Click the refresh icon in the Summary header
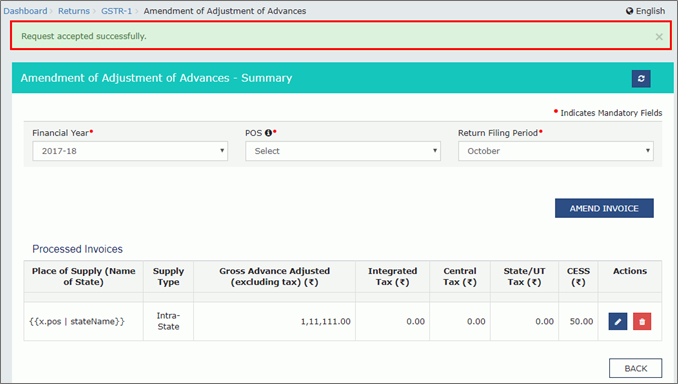 641,79
